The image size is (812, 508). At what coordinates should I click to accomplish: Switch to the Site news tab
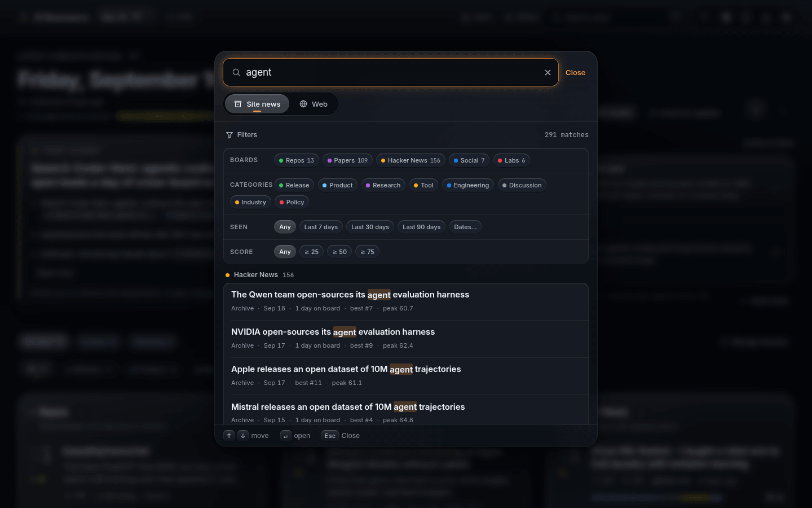point(257,104)
